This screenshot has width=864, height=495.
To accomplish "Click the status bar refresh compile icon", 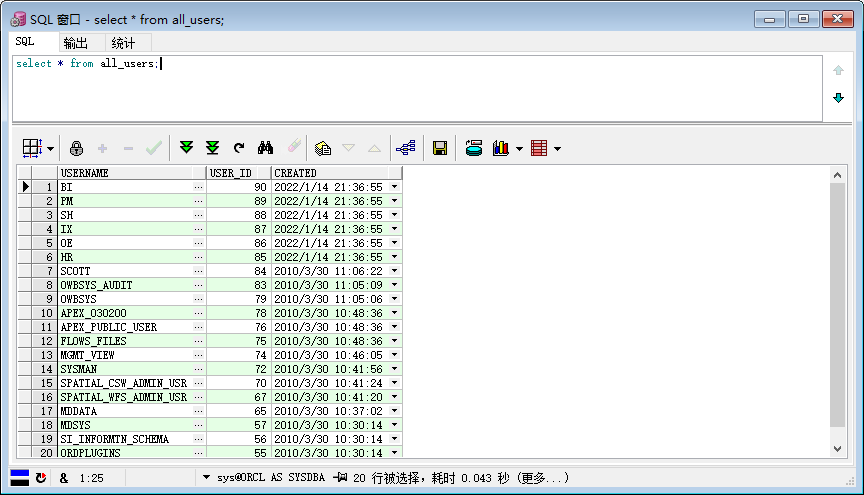I will pos(41,478).
